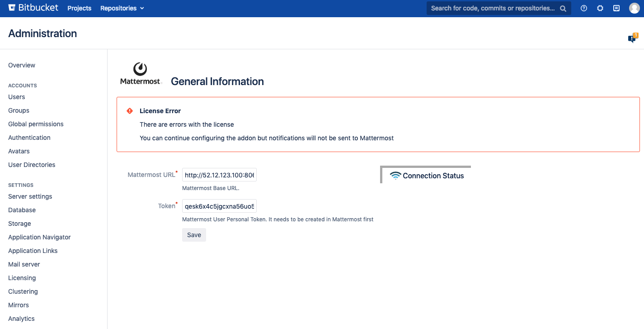Click the feedback notification icon with badge

click(632, 38)
